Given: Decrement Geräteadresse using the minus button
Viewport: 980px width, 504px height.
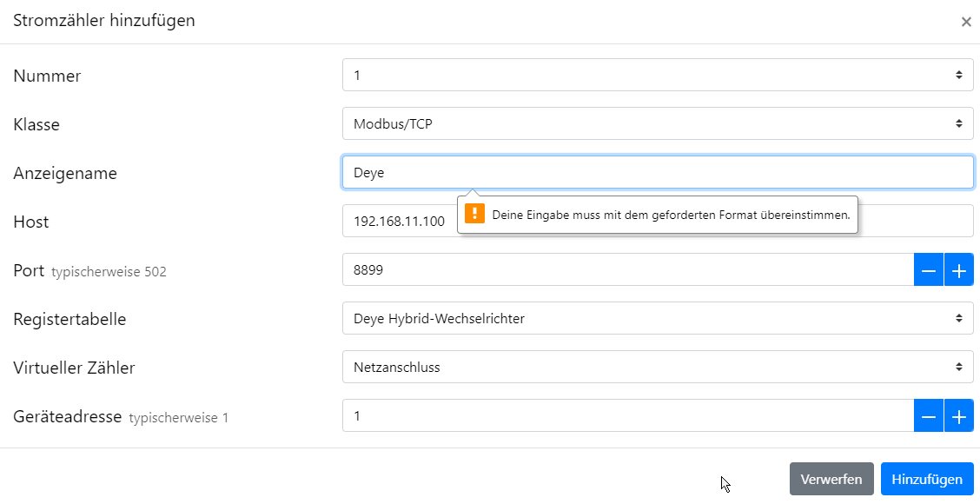Looking at the screenshot, I should coord(929,416).
